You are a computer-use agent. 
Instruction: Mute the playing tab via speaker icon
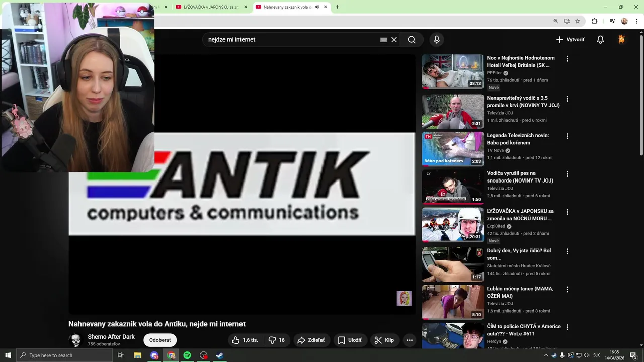click(317, 7)
